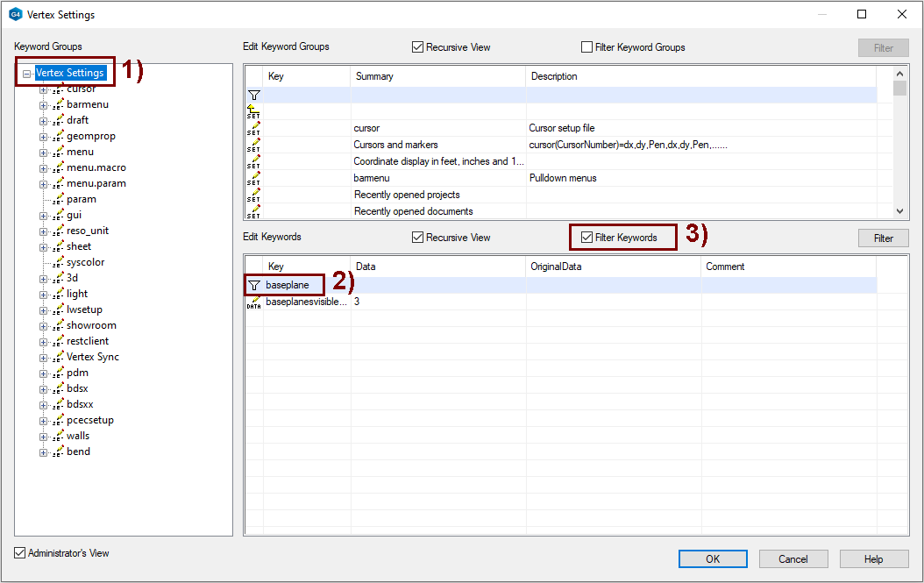Click the SET icon beside the barmenu row
Image resolution: width=924 pixels, height=583 pixels.
pyautogui.click(x=253, y=179)
